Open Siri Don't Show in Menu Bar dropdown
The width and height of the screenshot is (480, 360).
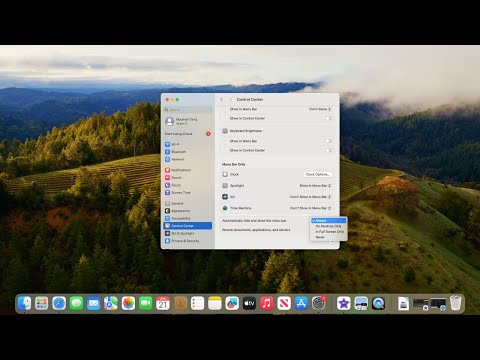pos(310,197)
